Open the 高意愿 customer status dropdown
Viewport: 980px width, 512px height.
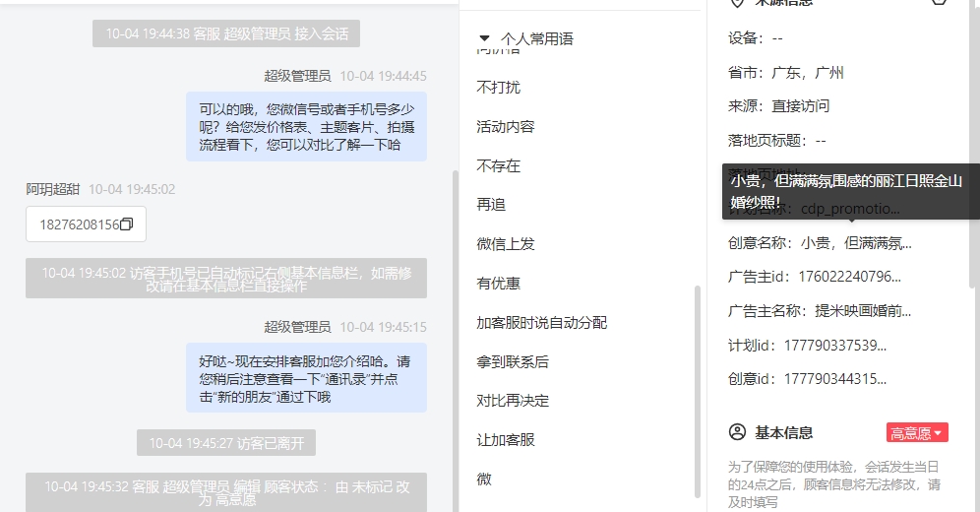tap(917, 432)
